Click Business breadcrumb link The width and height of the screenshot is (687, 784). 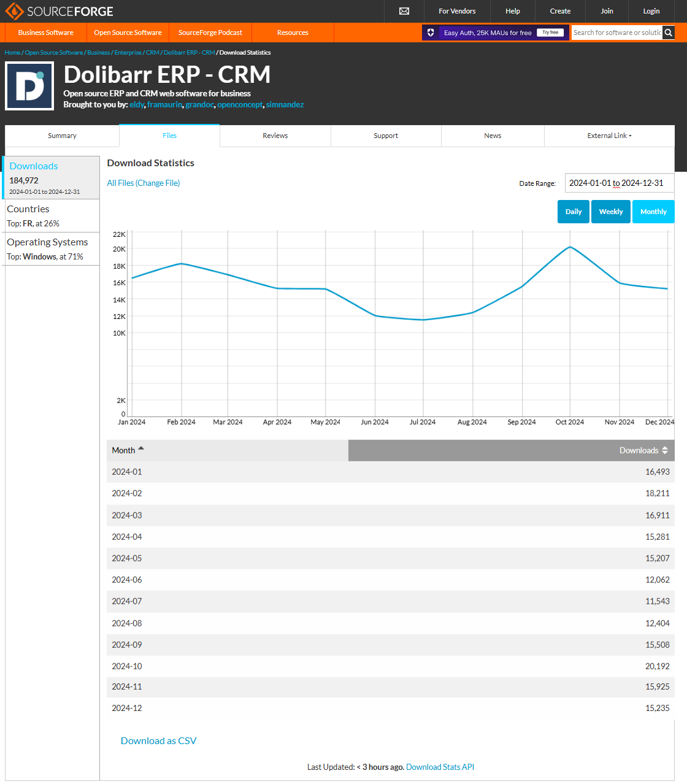pyautogui.click(x=99, y=53)
